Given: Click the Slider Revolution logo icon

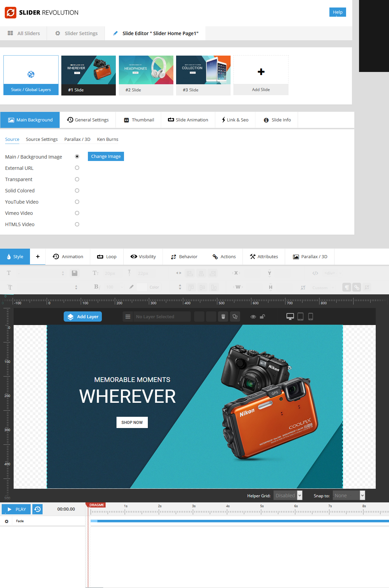Looking at the screenshot, I should point(11,13).
